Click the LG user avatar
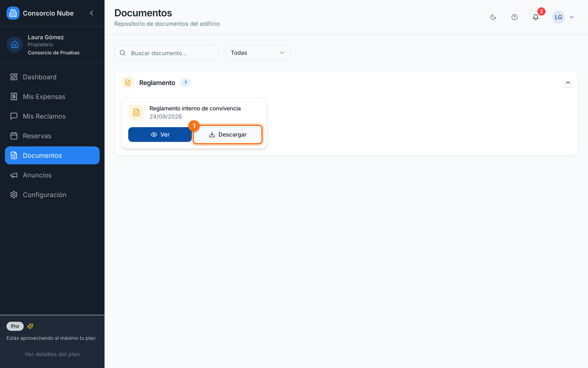 [x=558, y=17]
